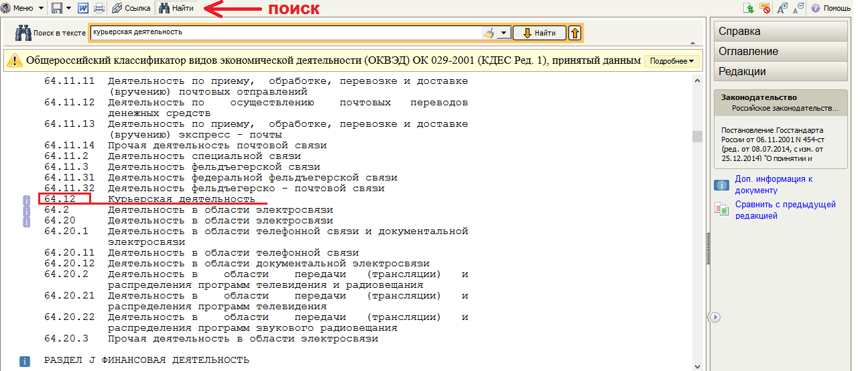This screenshot has height=371, width=868.
Task: Click info icon beside row 64.20
Action: [x=27, y=221]
